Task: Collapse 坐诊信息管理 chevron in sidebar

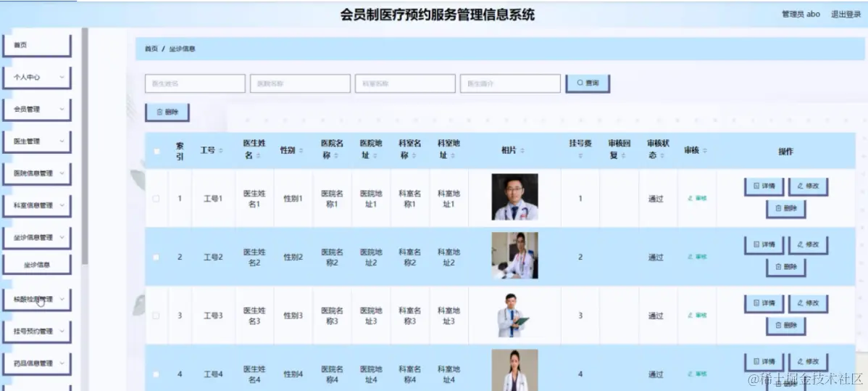Action: [62, 237]
